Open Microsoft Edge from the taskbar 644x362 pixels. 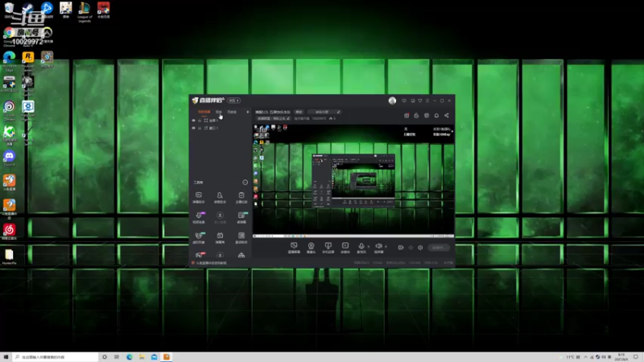point(130,357)
